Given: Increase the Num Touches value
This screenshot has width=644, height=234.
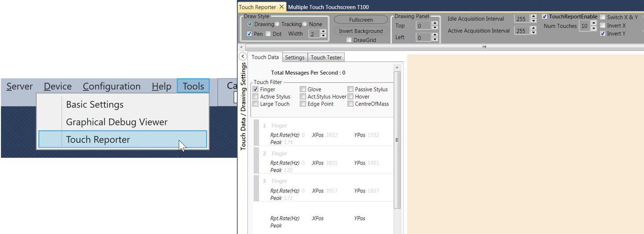Looking at the screenshot, I should tap(593, 24).
